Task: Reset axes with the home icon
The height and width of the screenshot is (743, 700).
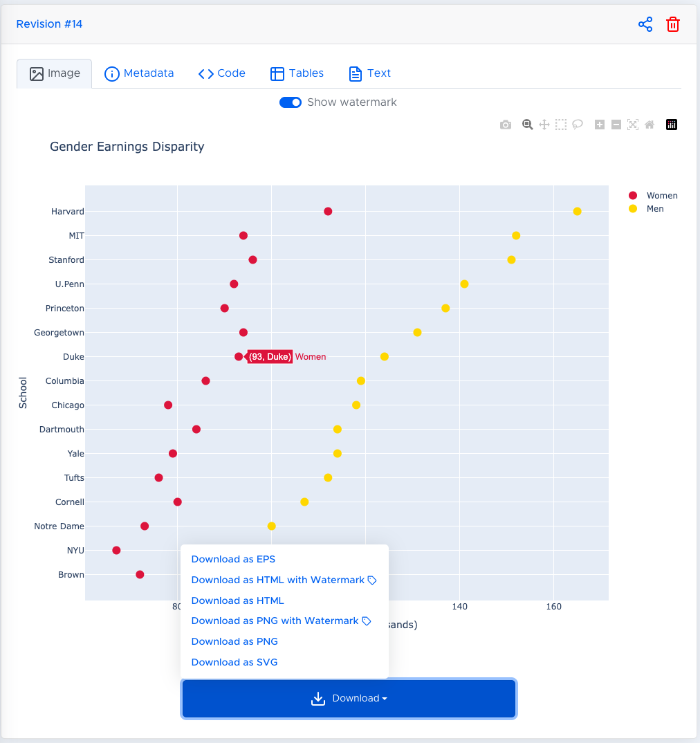Action: click(650, 125)
